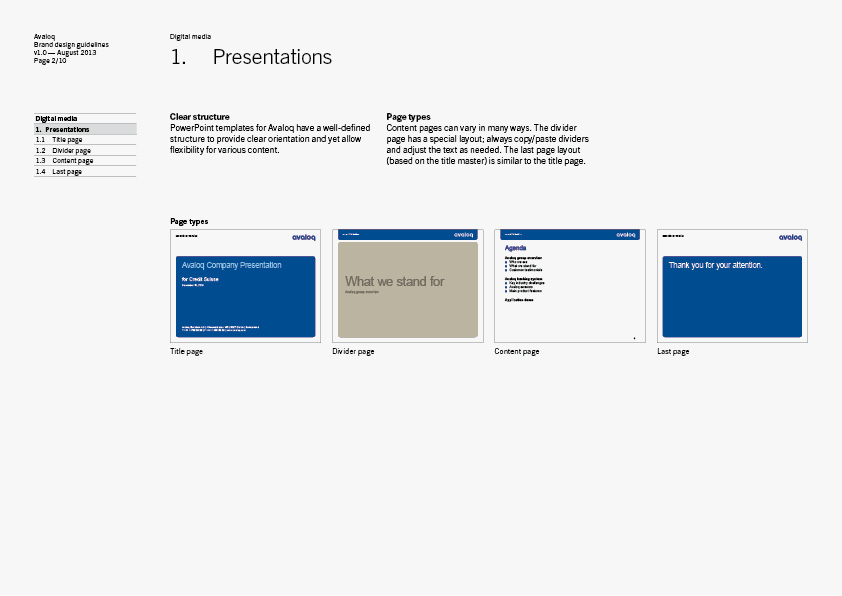Click avaloq logo on Content page slide
The height and width of the screenshot is (596, 842).
[626, 235]
